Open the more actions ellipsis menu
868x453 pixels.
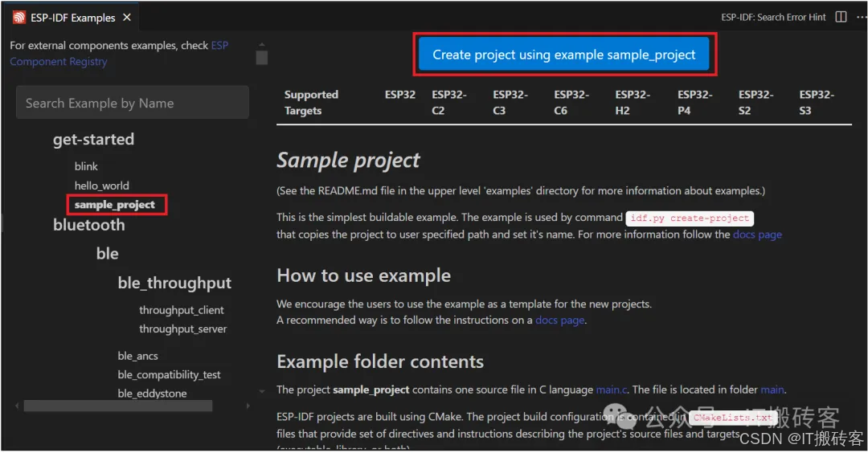862,17
